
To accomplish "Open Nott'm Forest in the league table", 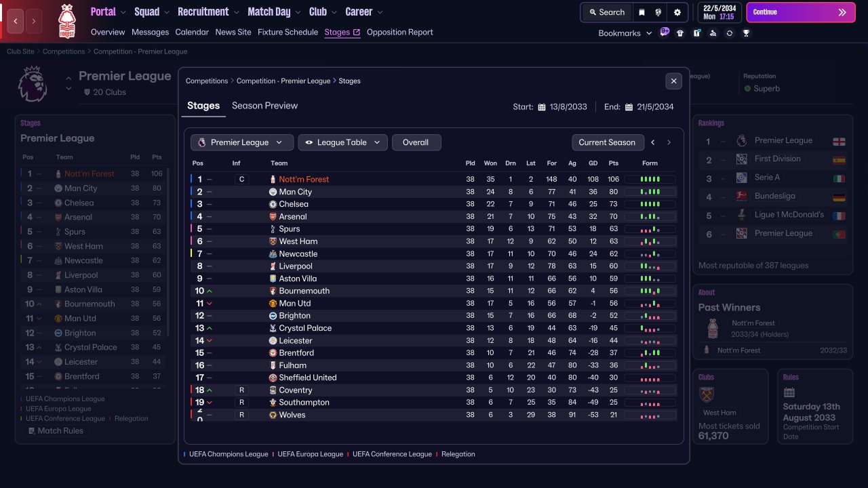I will 304,180.
